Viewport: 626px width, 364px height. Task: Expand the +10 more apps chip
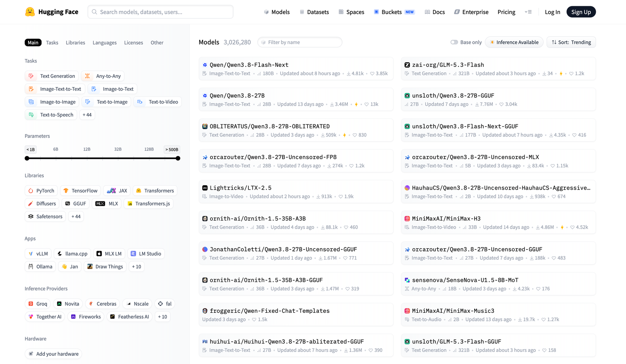click(x=137, y=267)
